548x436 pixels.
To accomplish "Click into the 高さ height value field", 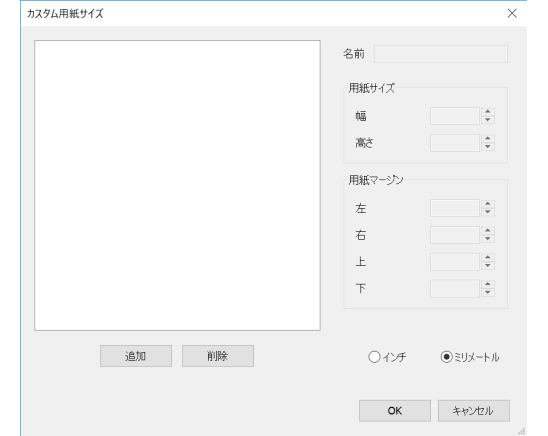I will coord(455,143).
